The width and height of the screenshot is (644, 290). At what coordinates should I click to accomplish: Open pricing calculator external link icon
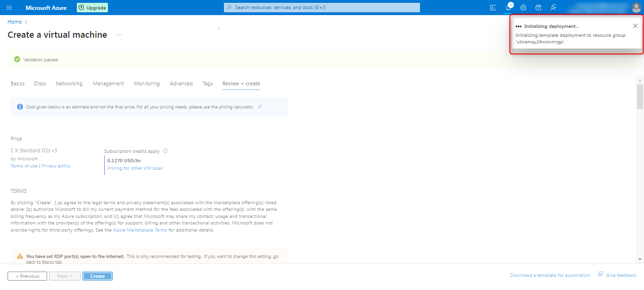[260, 107]
